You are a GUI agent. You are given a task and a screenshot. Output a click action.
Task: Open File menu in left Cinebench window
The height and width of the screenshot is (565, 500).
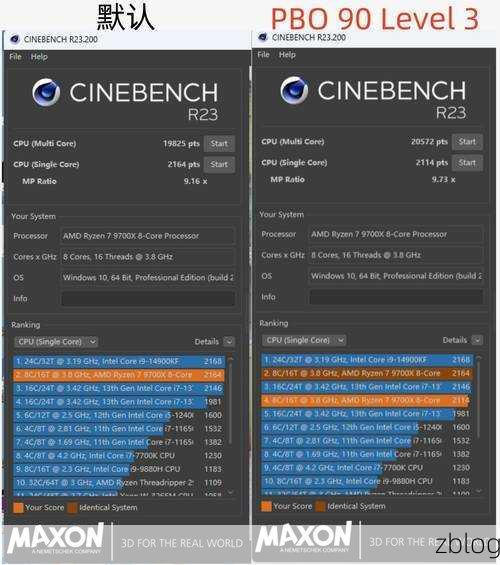[x=15, y=57]
